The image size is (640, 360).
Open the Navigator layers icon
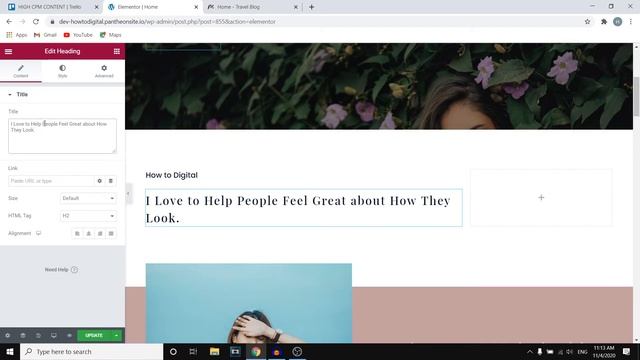click(23, 336)
